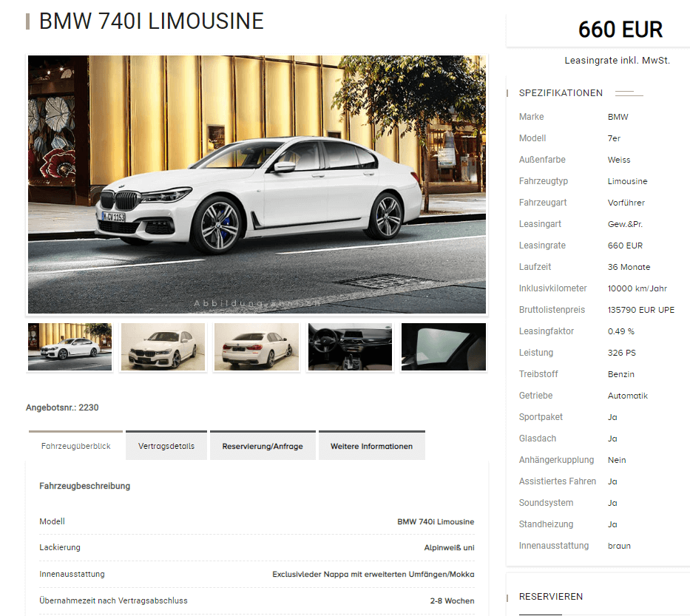This screenshot has width=690, height=616.
Task: Select the "0.49 %" value
Action: 621,331
